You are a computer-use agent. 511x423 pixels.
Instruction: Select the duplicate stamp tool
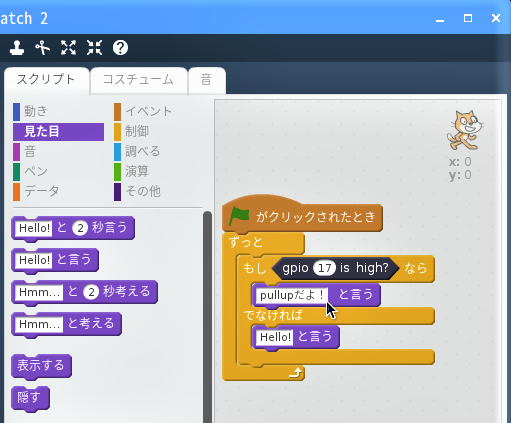pyautogui.click(x=17, y=48)
